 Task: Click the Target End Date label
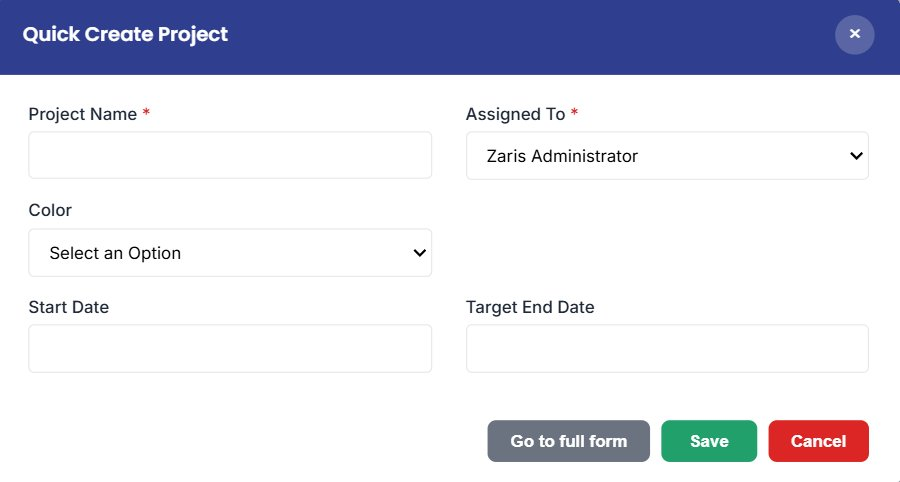pos(530,307)
